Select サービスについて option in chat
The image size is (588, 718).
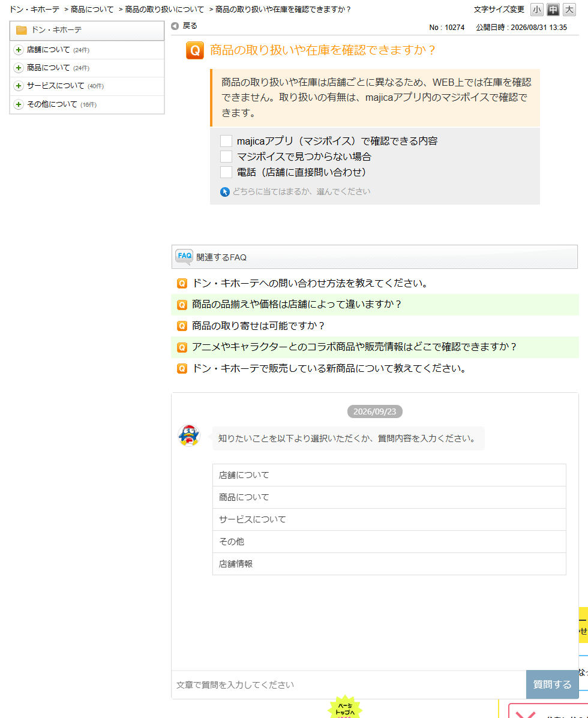[389, 519]
